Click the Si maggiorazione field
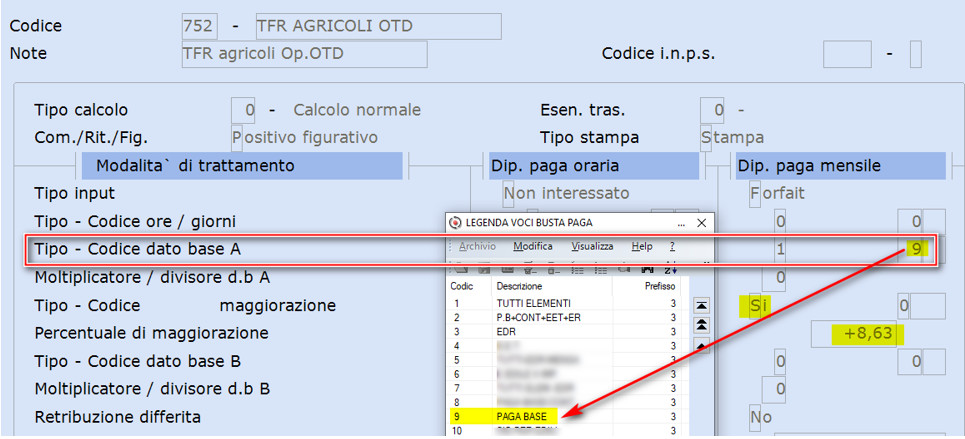Viewport: 965px width, 439px height. [x=756, y=305]
